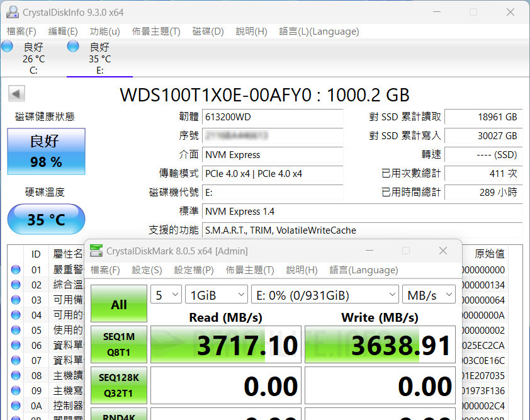530x420 pixels.
Task: Open the E: drive selection dropdown
Action: 325,295
